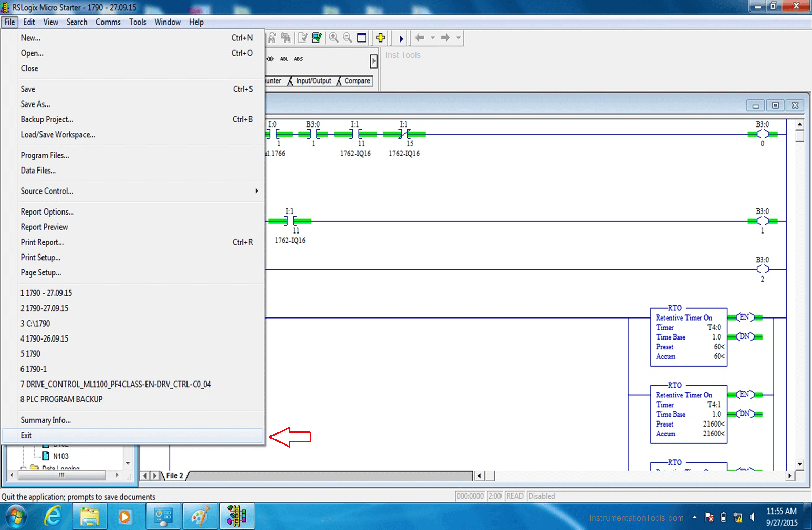Click the scroll-tabs-left arrow by File 2
The image size is (812, 530).
tap(145, 476)
